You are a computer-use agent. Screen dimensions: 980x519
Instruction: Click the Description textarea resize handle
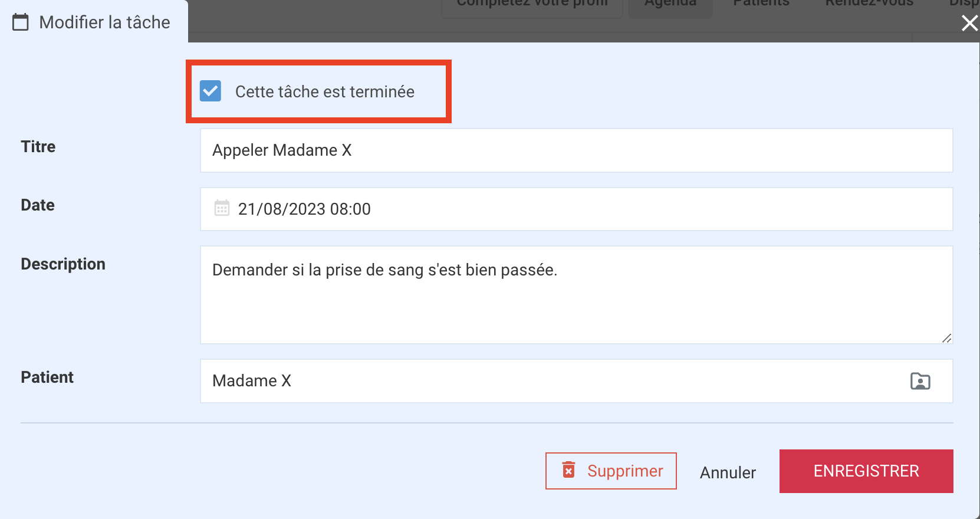[946, 338]
